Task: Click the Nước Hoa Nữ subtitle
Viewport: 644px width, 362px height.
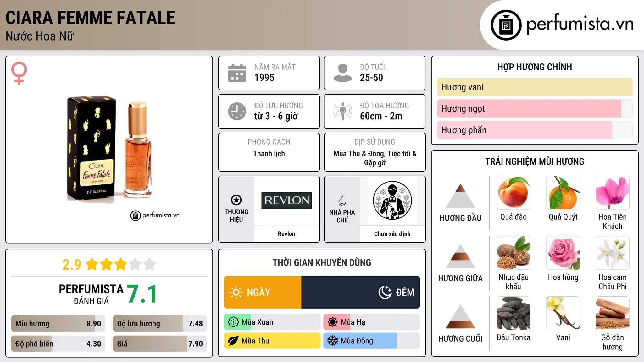Action: [40, 36]
